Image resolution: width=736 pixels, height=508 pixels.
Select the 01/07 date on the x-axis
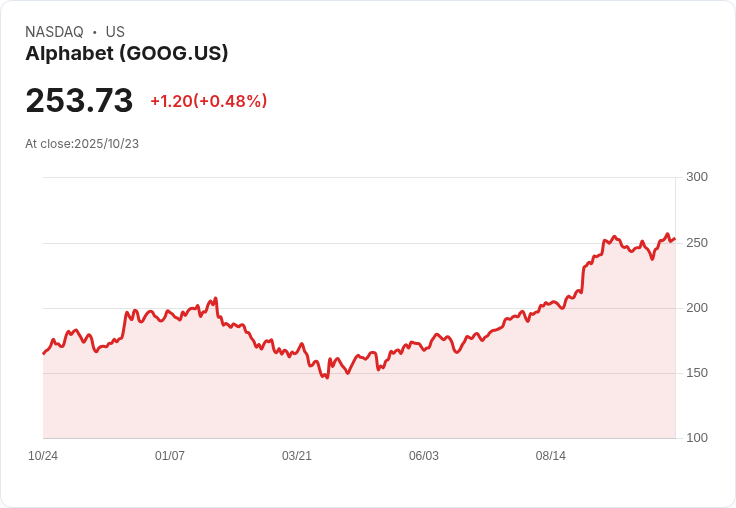(170, 456)
